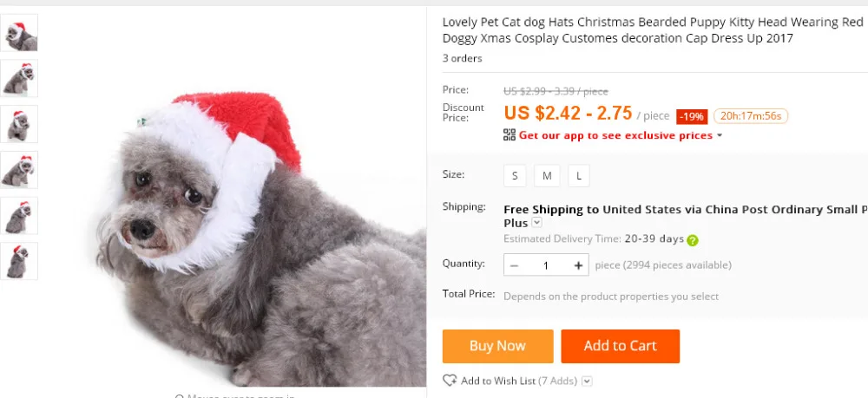
Task: Increase quantity with the plus button
Action: click(x=579, y=265)
